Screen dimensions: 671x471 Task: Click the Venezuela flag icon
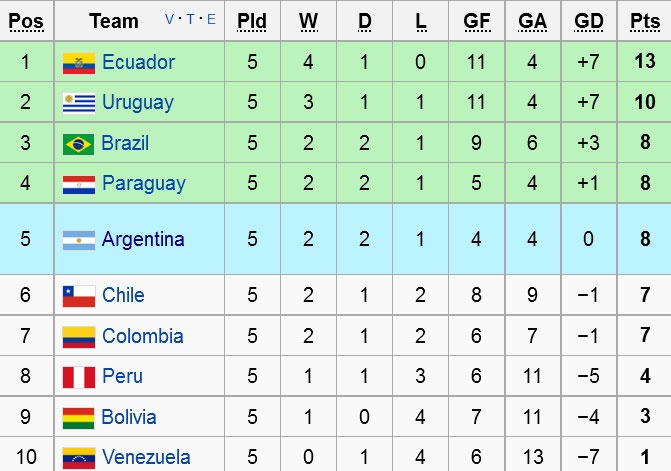click(78, 458)
